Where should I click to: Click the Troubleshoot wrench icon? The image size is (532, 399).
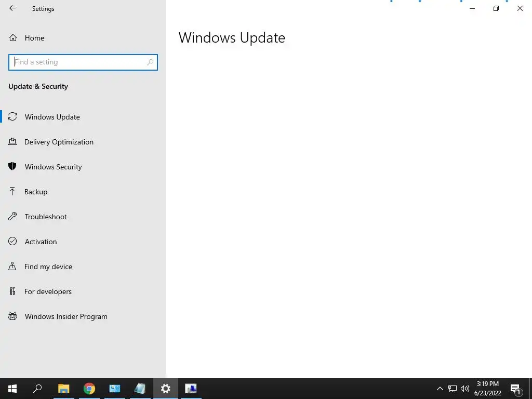tap(12, 216)
